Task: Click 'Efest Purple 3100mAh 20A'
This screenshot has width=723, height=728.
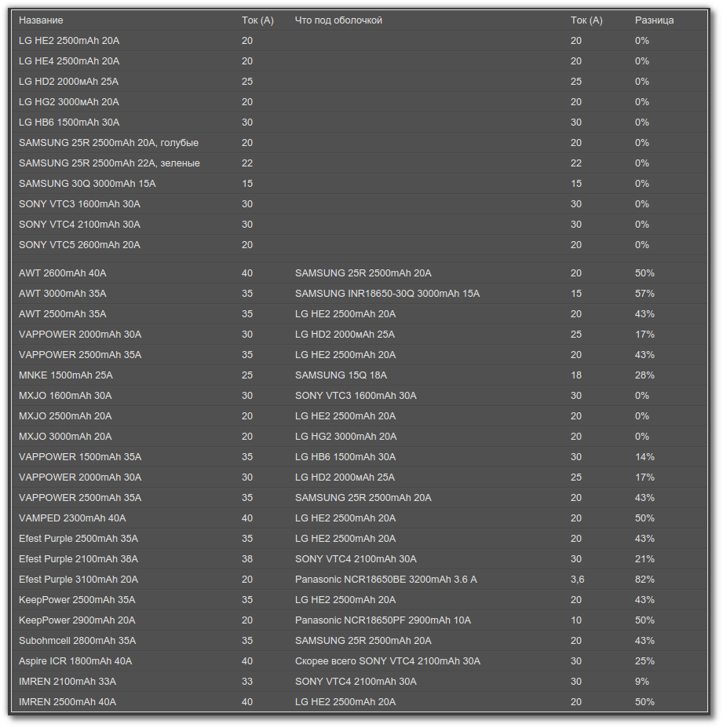Action: click(79, 580)
